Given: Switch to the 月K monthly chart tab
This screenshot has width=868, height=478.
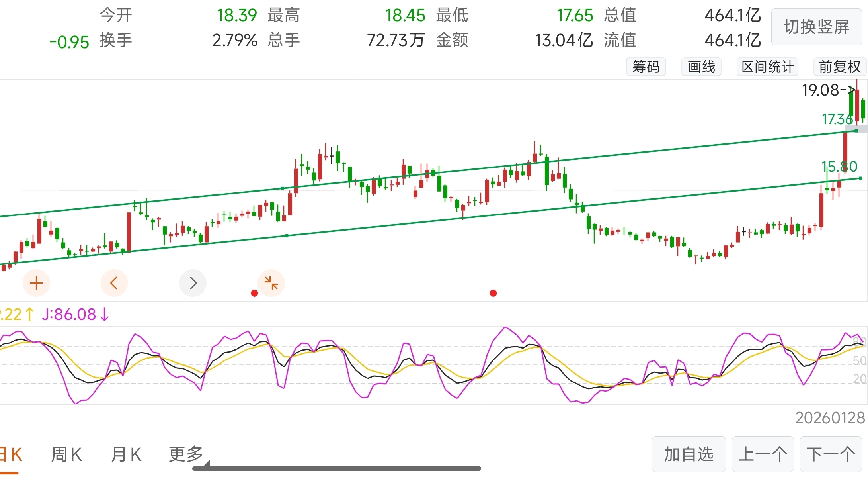Looking at the screenshot, I should [126, 454].
